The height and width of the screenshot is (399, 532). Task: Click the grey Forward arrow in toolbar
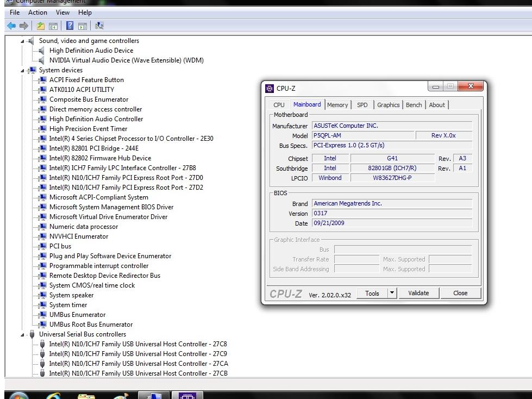point(24,26)
